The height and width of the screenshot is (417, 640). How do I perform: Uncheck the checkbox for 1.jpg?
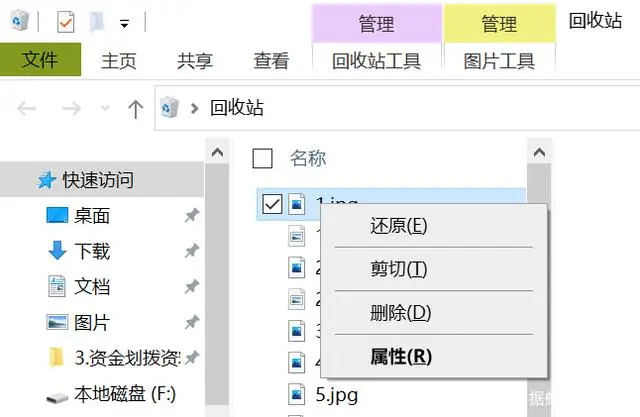[271, 204]
